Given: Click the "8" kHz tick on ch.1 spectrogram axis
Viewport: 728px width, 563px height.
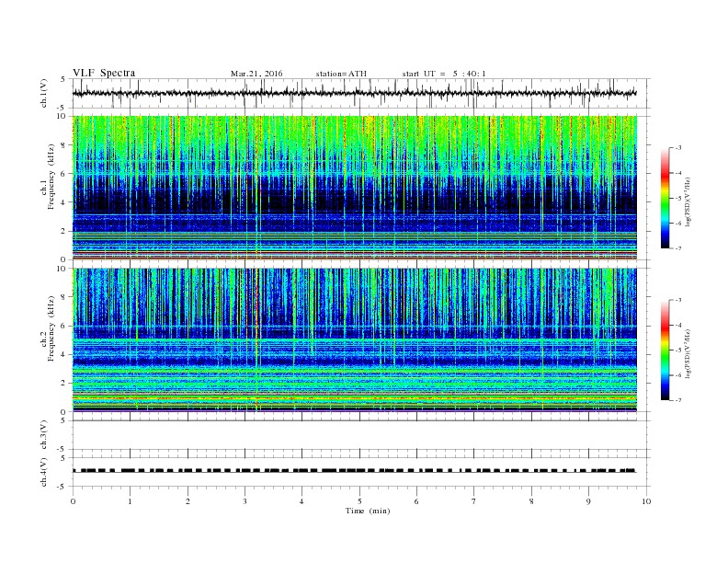Looking at the screenshot, I should click(64, 145).
